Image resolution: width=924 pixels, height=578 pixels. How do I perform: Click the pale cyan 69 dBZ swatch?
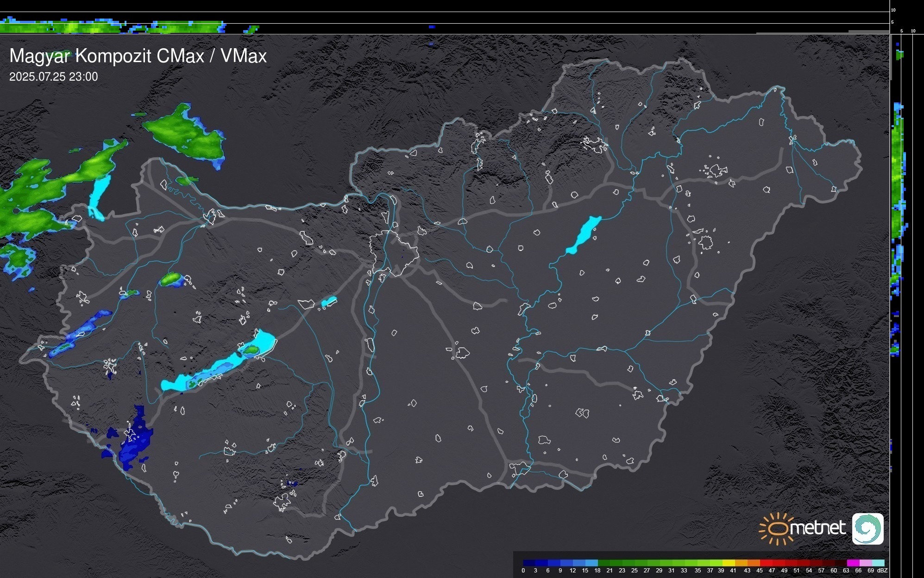878,563
